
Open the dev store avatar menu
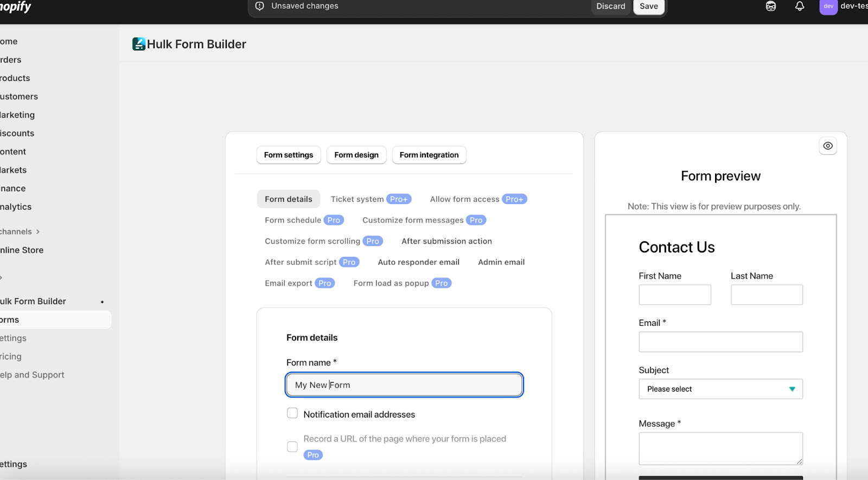(x=828, y=7)
